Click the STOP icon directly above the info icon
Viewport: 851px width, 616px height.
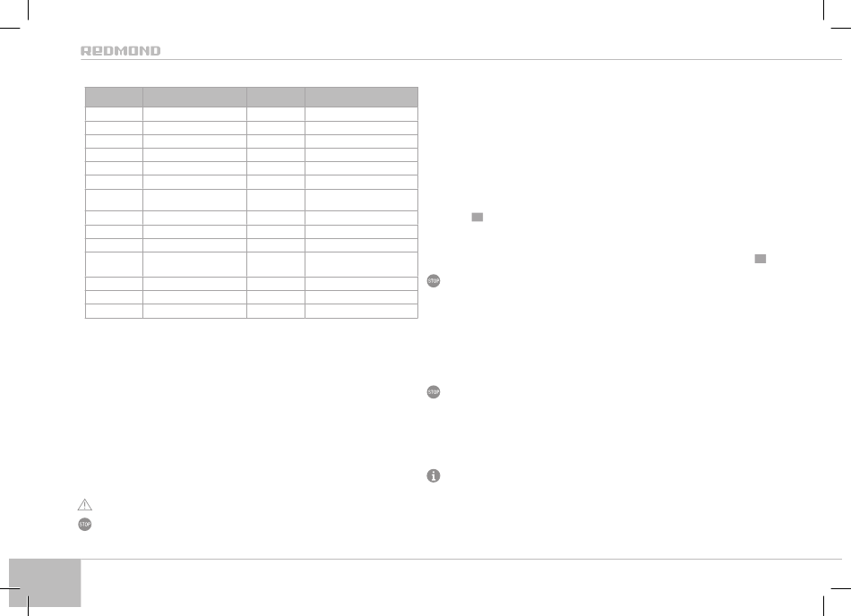tap(433, 391)
